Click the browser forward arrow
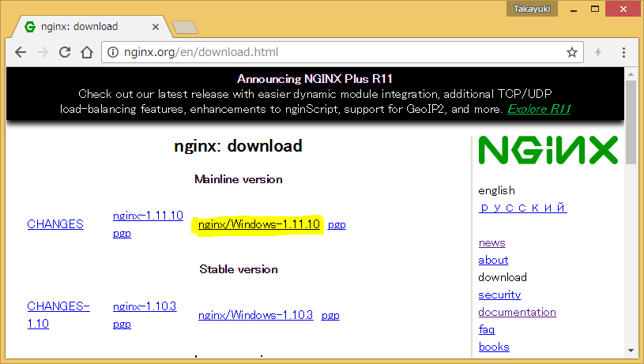 click(x=43, y=52)
